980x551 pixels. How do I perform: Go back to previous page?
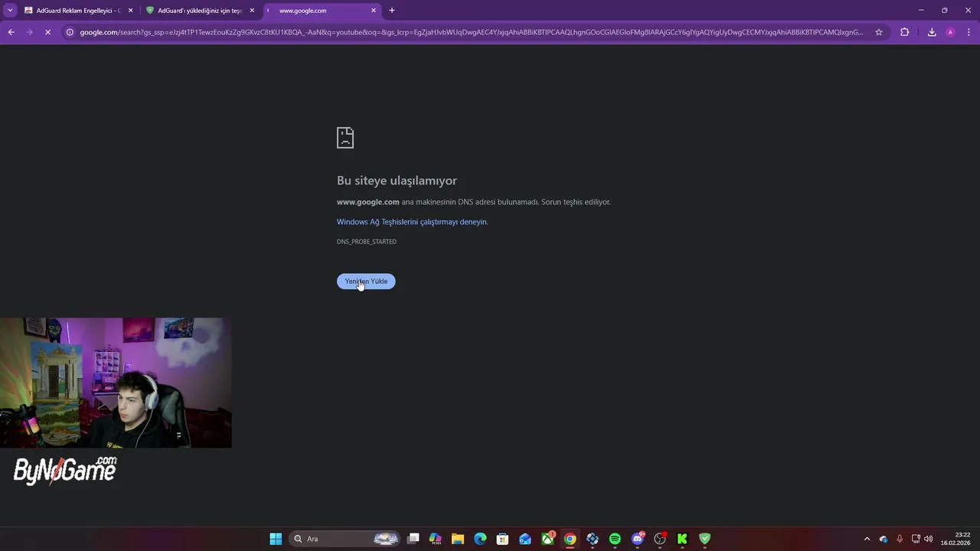click(11, 32)
